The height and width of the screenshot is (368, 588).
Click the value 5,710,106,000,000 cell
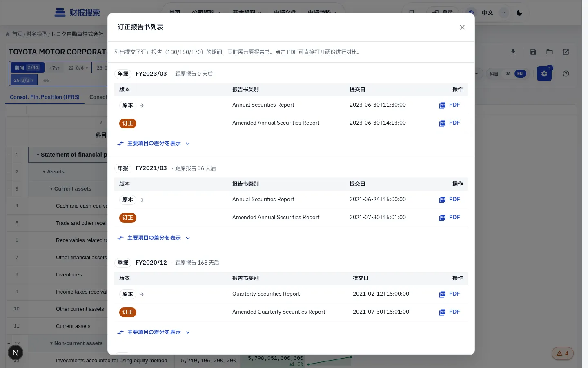[209, 361]
